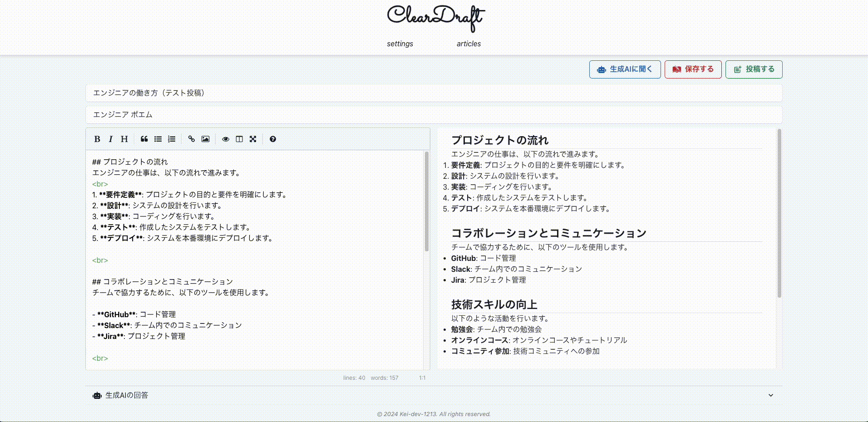Click the preview pane vertical scrollbar
This screenshot has height=422, width=868.
779,213
